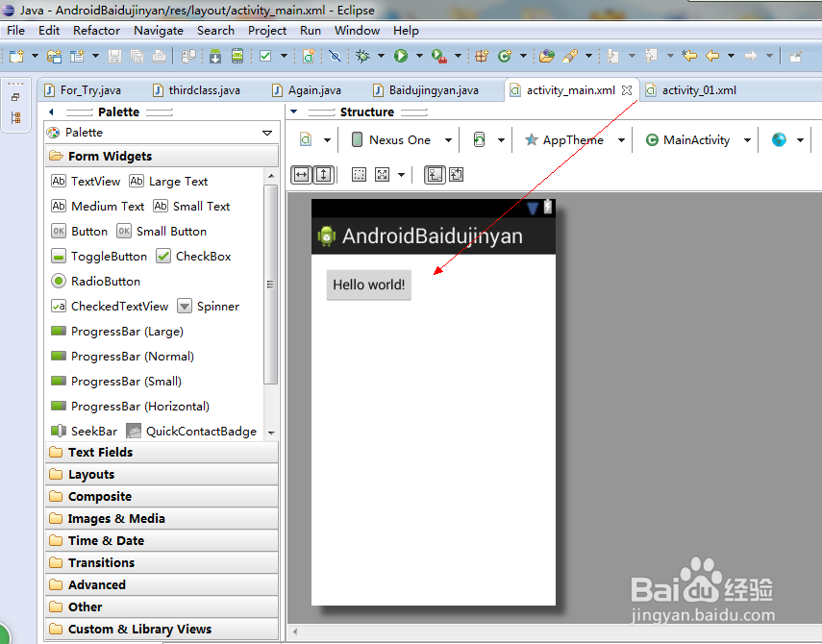The width and height of the screenshot is (822, 644).
Task: Click the Open Type icon
Action: tap(547, 56)
